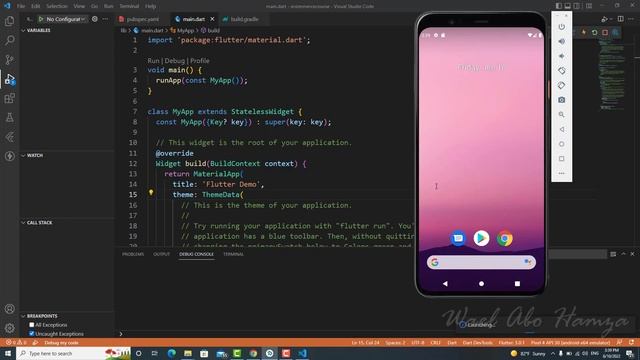Click the Windows search box on taskbar
This screenshot has height=360, width=640.
[73, 353]
